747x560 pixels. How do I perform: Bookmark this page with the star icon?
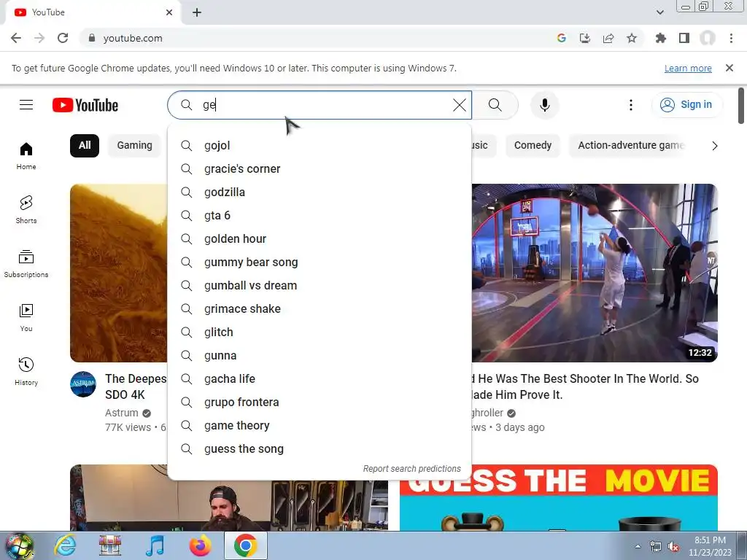click(x=632, y=38)
